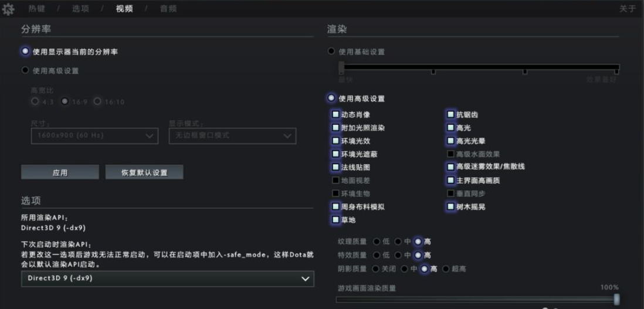Toggle the 抗锯齿 checkbox
The width and height of the screenshot is (644, 309).
[450, 114]
